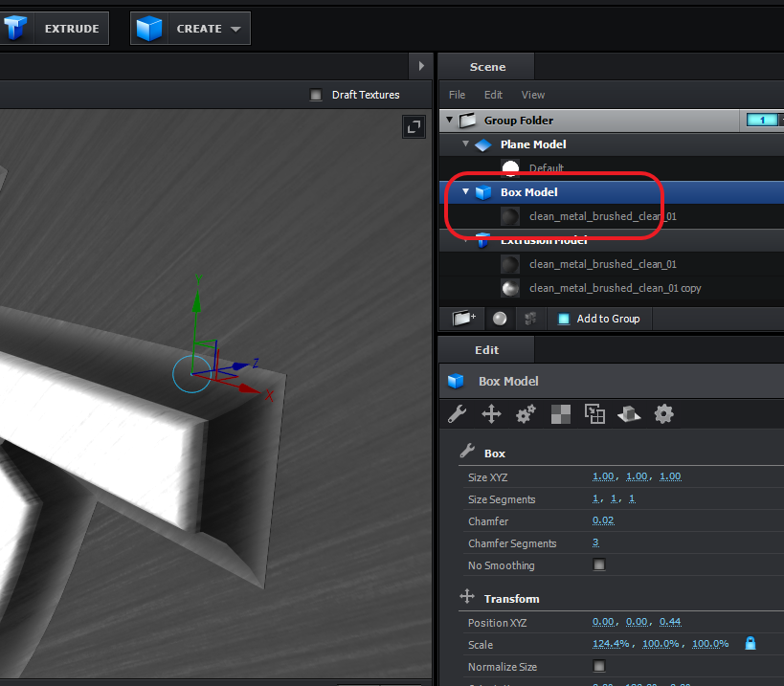Open the Scene View menu
Image resolution: width=784 pixels, height=686 pixels.
click(x=533, y=95)
